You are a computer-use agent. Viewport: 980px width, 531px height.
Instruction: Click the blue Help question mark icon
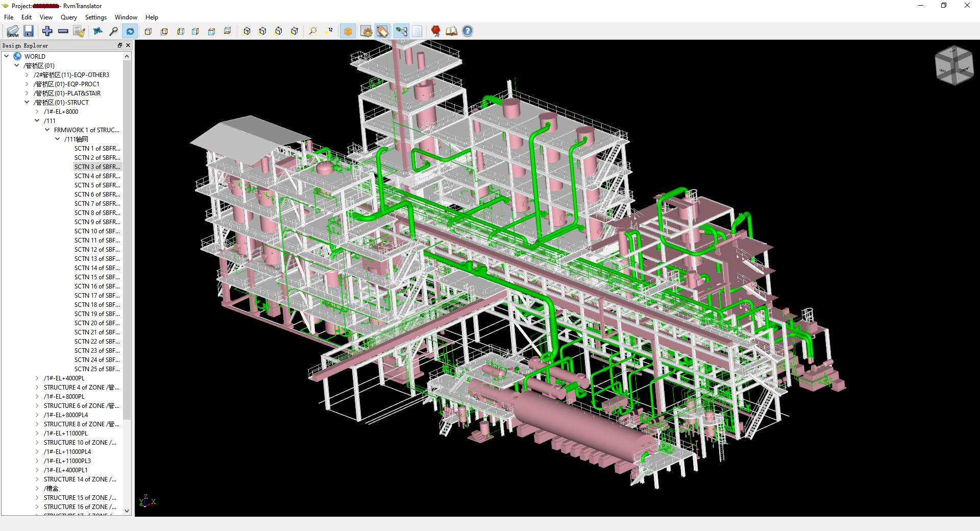(468, 31)
